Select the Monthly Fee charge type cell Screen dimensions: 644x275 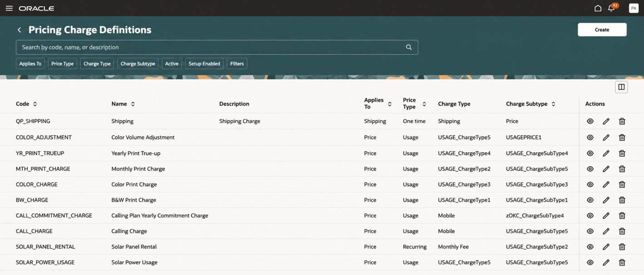point(453,247)
